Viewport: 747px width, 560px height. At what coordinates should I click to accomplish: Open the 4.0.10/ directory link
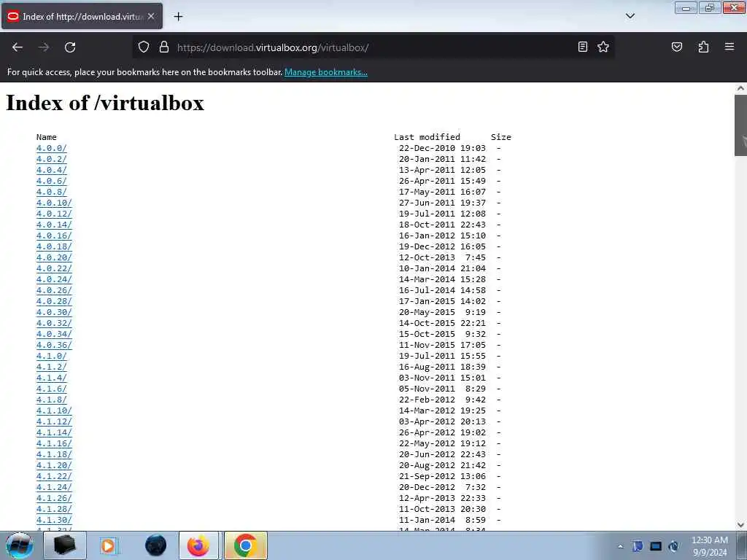54,203
